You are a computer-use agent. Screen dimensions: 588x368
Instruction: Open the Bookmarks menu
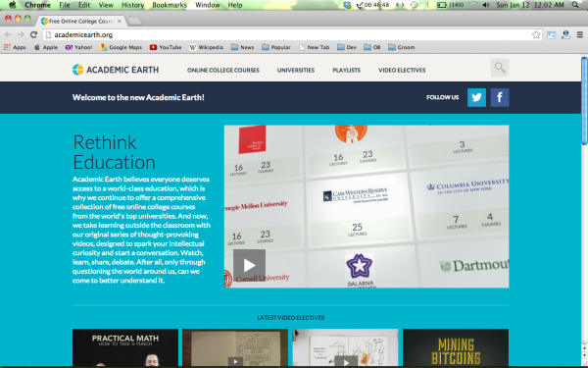tap(170, 5)
